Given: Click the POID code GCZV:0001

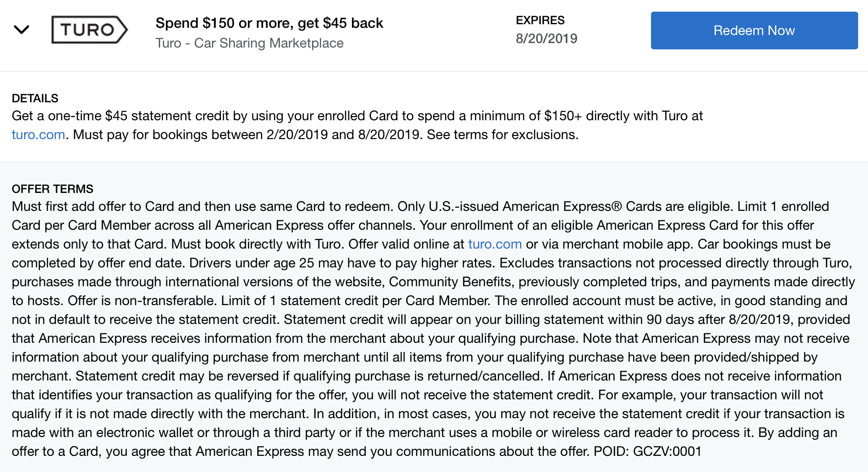Looking at the screenshot, I should coord(667,451).
